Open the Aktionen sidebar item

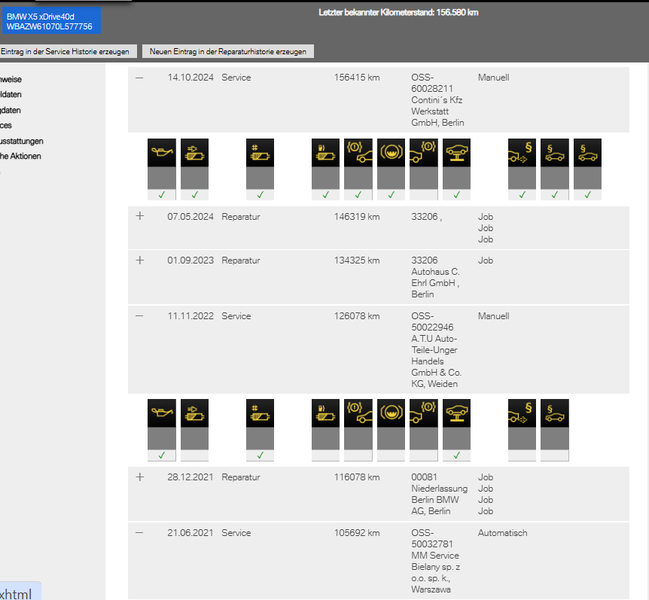tap(21, 156)
